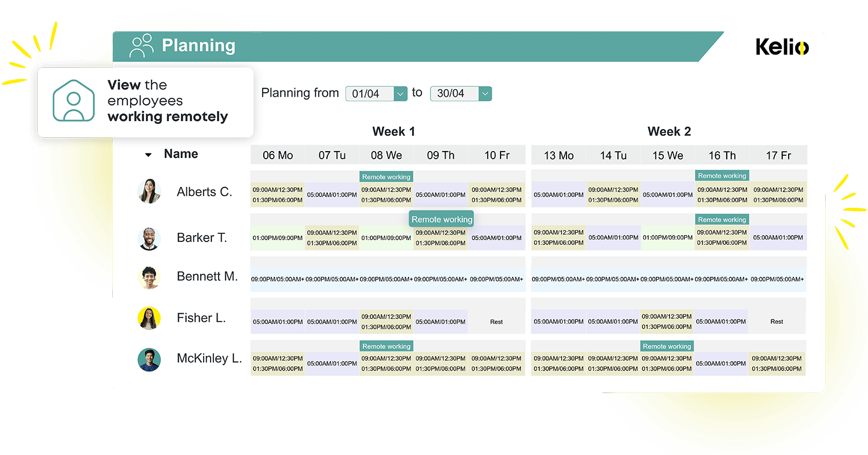868x455 pixels.
Task: Open Alberts C. profile photo
Action: point(149,191)
